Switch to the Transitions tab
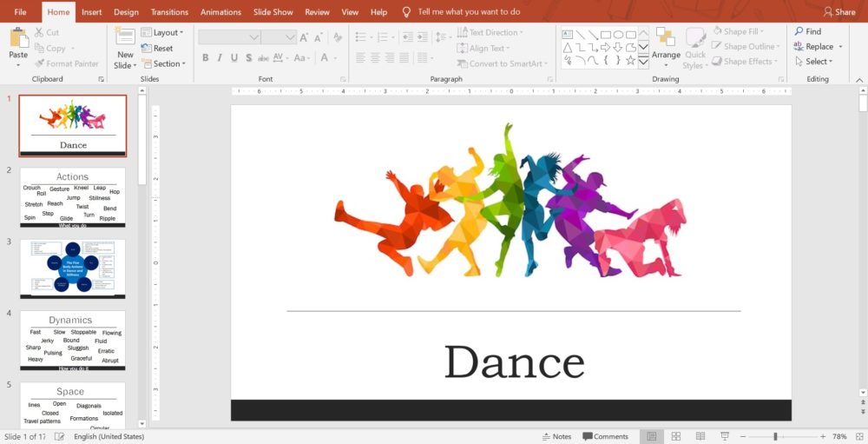The height and width of the screenshot is (444, 868). (x=169, y=12)
